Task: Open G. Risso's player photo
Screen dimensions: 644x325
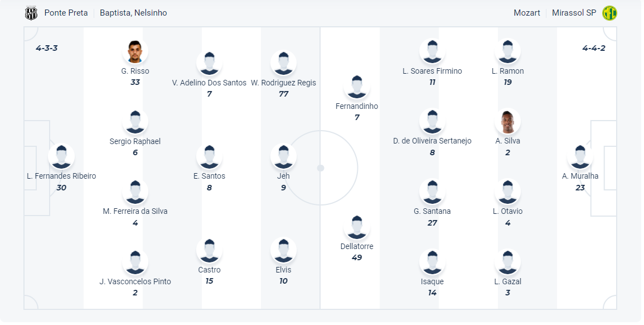Action: 135,52
